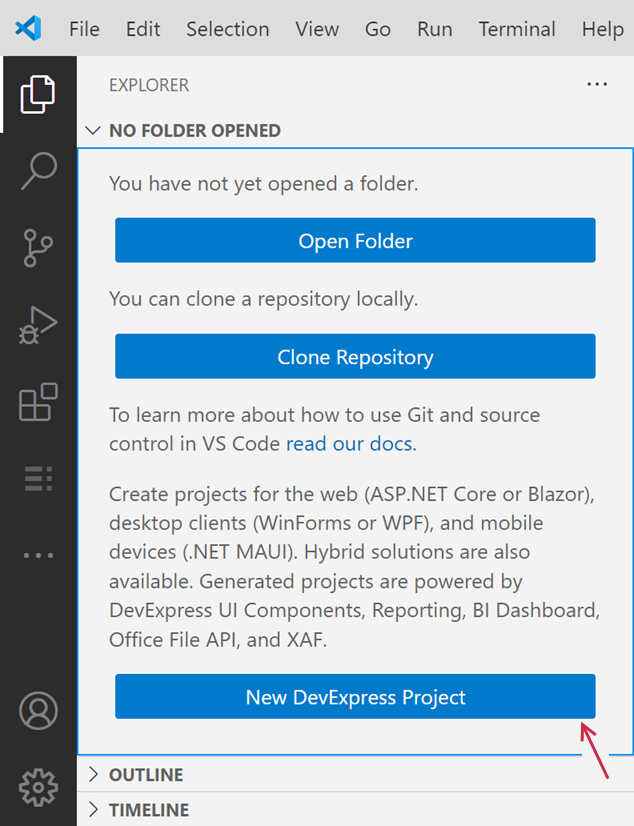Click the list icon below Extensions
Screen dimensions: 634x826
click(x=38, y=479)
